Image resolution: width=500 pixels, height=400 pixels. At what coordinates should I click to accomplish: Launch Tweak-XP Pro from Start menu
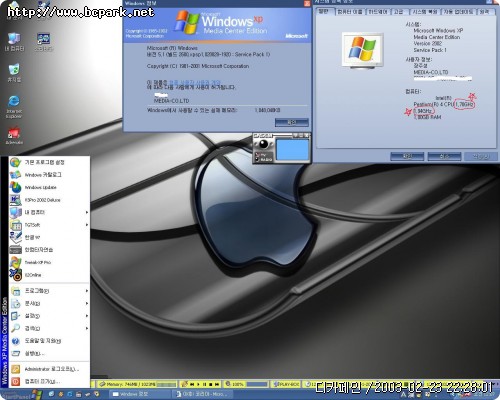49,262
